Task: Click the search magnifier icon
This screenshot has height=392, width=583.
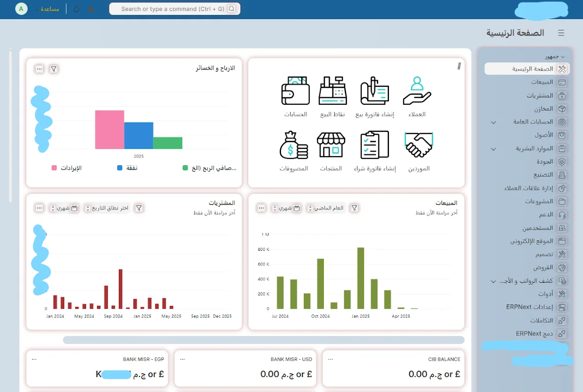Action: pos(231,9)
